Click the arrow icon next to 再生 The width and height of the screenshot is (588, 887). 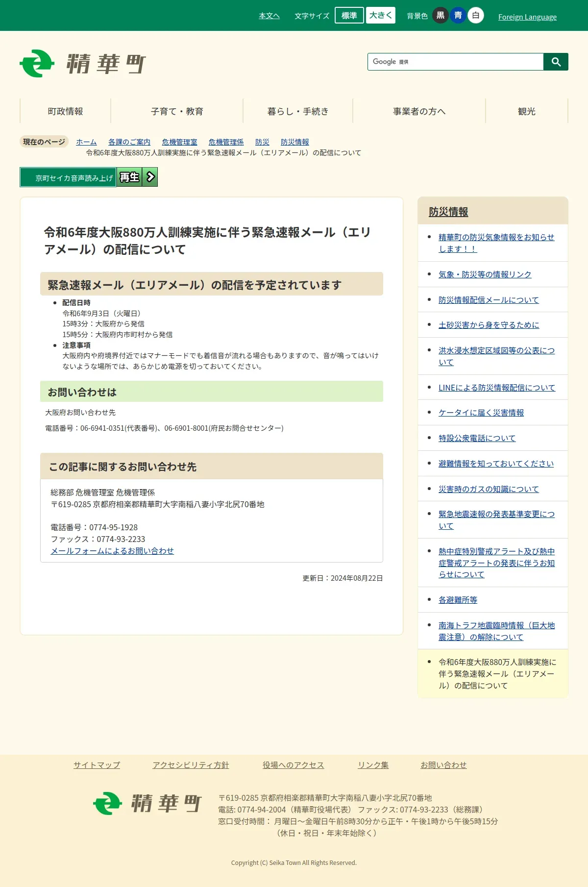pos(150,177)
